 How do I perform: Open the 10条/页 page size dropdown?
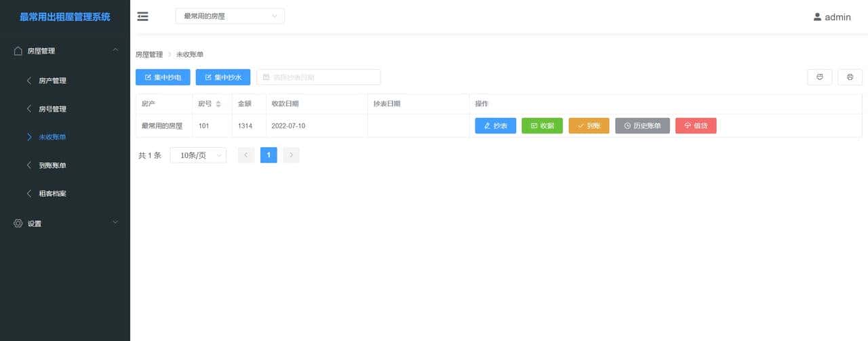click(x=198, y=155)
